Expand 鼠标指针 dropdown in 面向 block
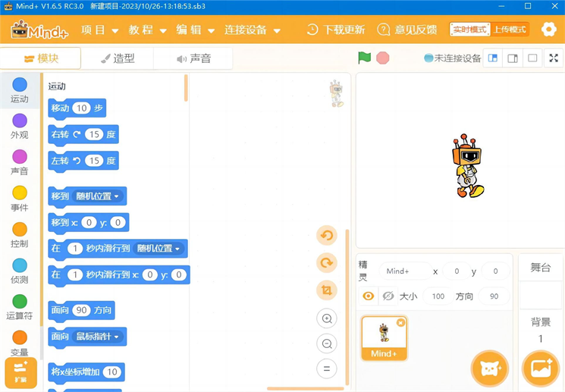Screen dimensions: 565x392 pos(98,337)
